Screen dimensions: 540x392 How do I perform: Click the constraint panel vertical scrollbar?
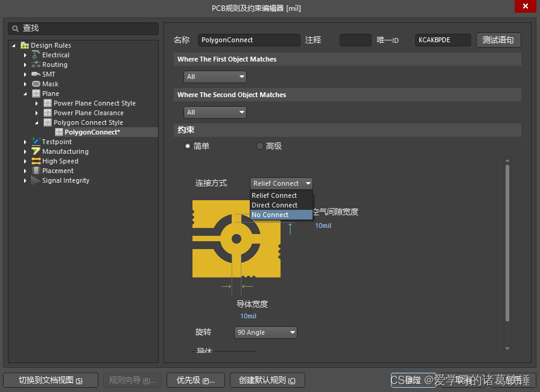(507, 241)
